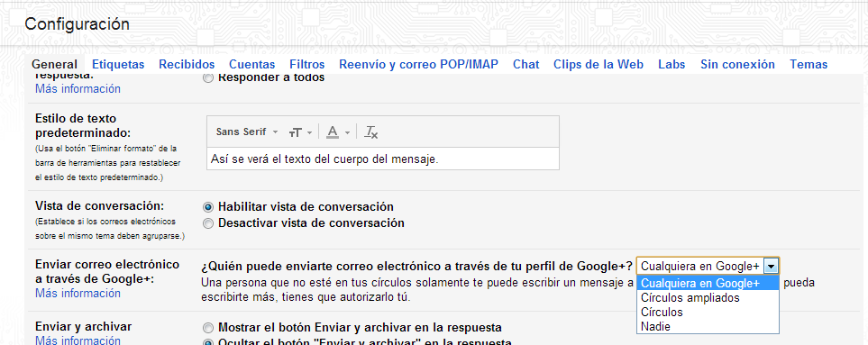
Task: Choose the Nadie option
Action: [x=708, y=327]
